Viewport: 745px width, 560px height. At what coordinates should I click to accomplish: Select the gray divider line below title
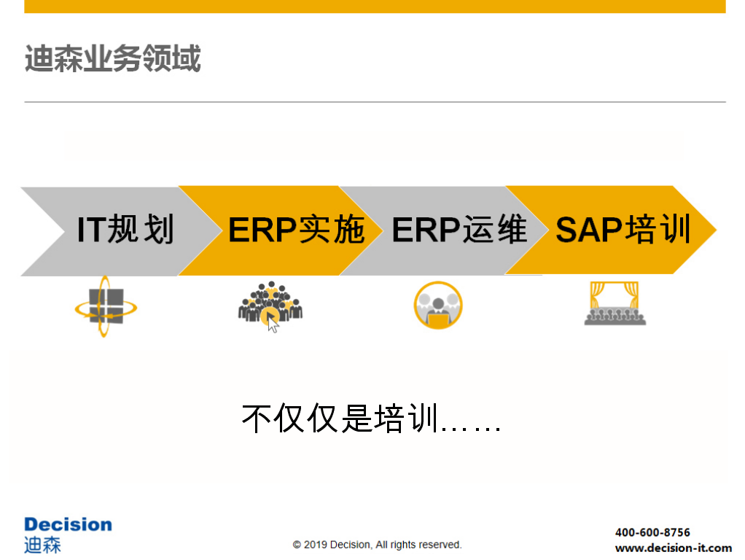[375, 102]
